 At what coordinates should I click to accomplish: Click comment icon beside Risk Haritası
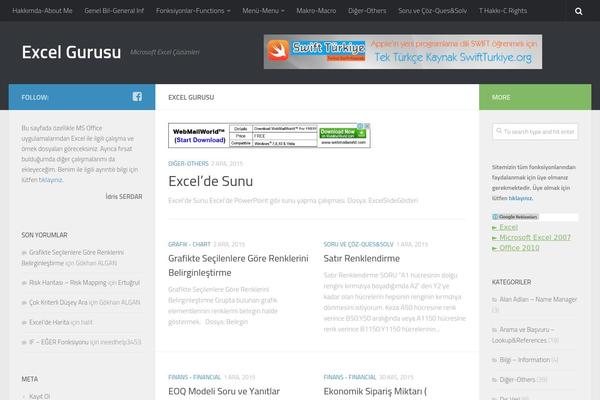click(x=24, y=283)
